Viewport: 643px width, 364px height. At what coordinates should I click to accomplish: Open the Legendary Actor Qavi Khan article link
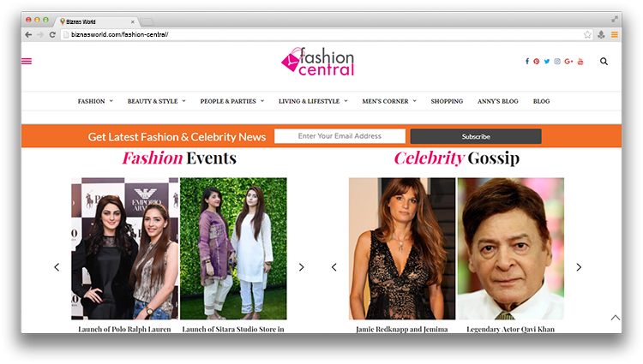(x=511, y=329)
